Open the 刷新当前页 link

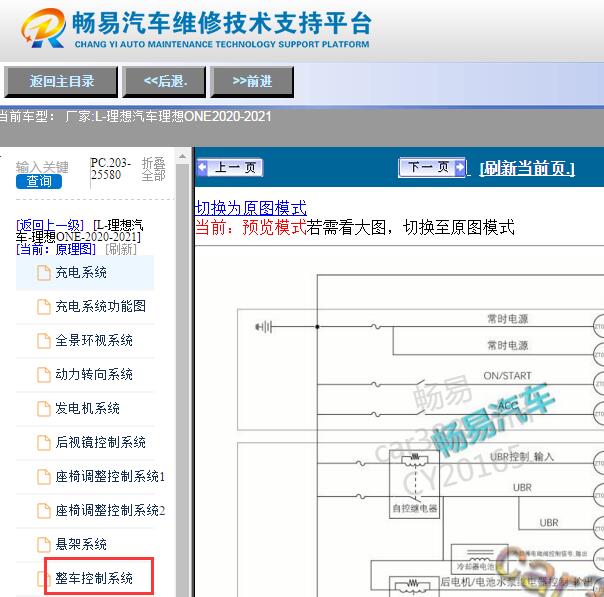[527, 168]
